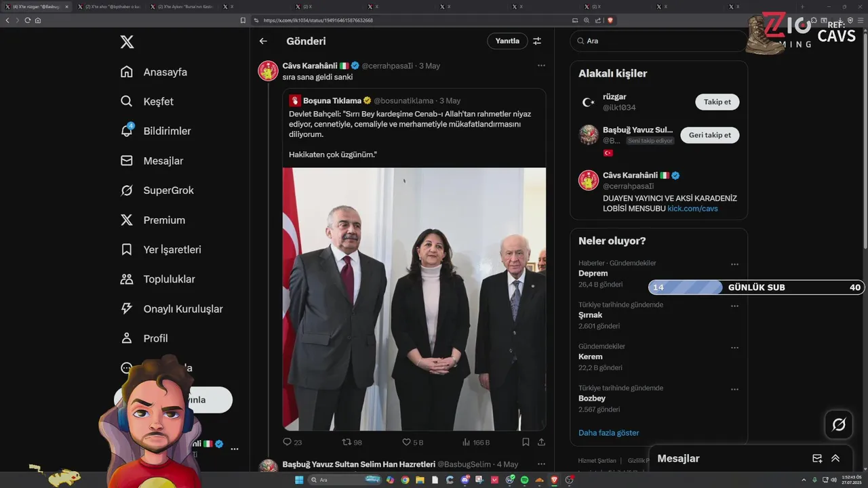Open the Deprem trending topic

593,273
